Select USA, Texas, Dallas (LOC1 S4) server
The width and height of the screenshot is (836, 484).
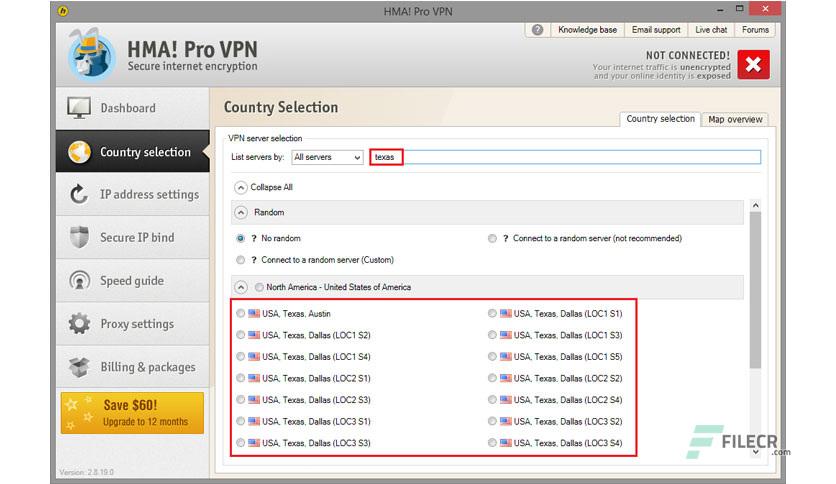tap(240, 357)
